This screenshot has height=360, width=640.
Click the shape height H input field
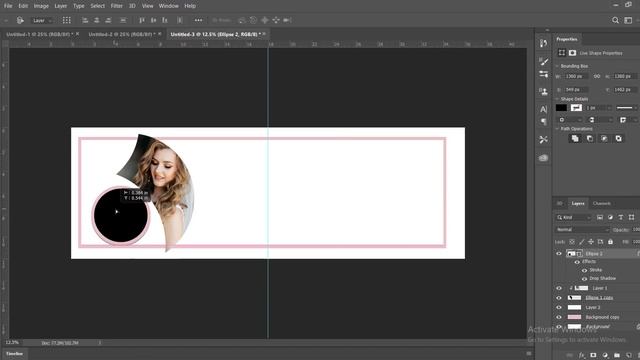(624, 76)
